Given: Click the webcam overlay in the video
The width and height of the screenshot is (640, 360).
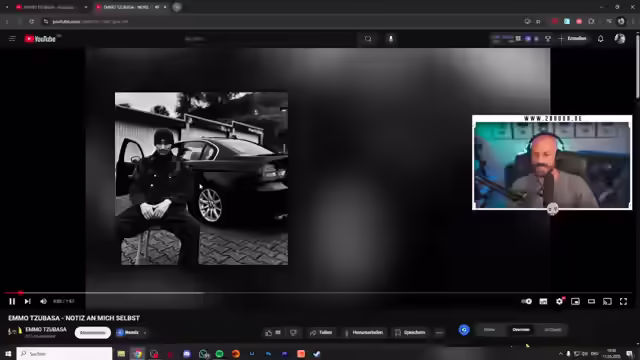Looking at the screenshot, I should tap(552, 162).
